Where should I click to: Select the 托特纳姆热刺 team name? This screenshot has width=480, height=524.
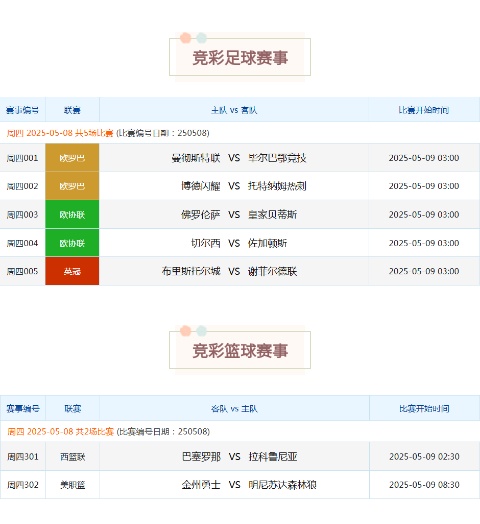coord(277,186)
